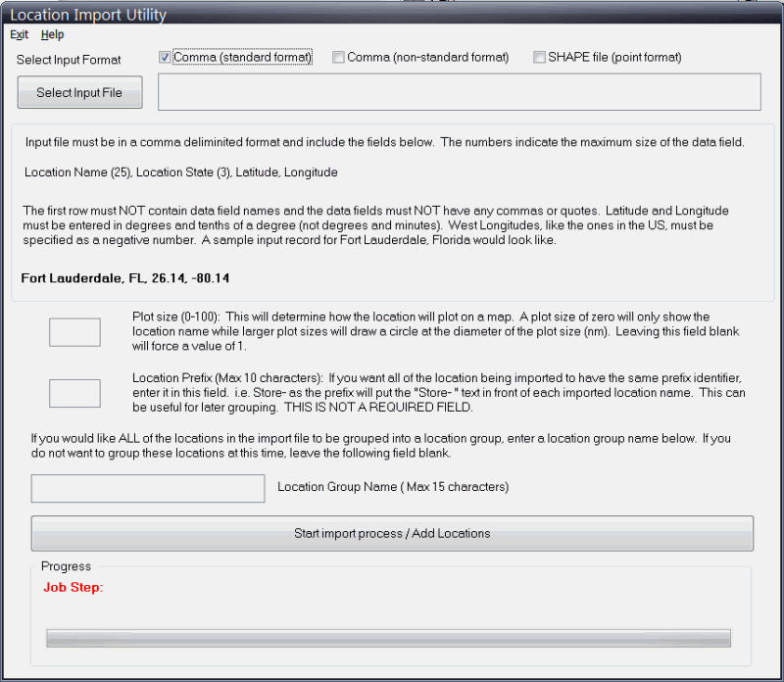Click the Location Group Name (Max 15 characters) label
The image size is (784, 682).
coord(393,487)
